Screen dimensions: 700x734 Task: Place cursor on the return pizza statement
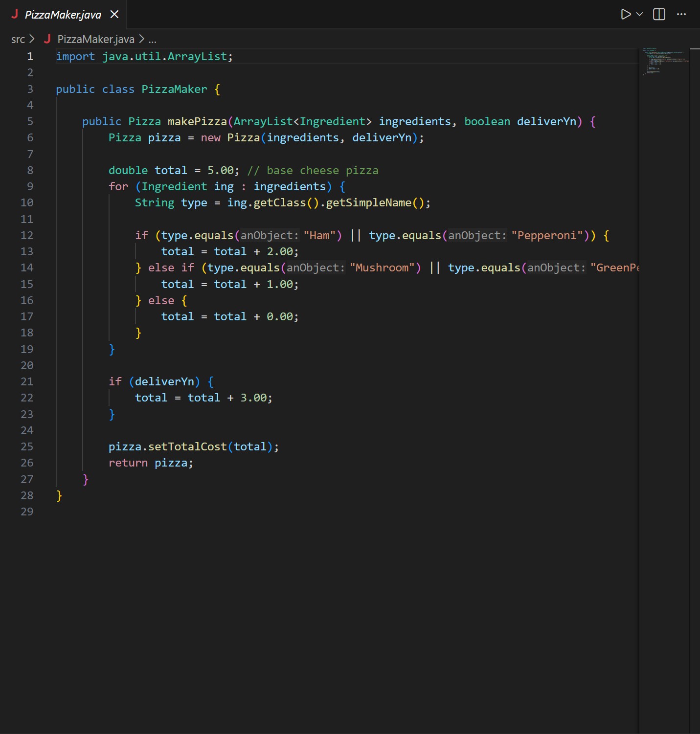151,463
